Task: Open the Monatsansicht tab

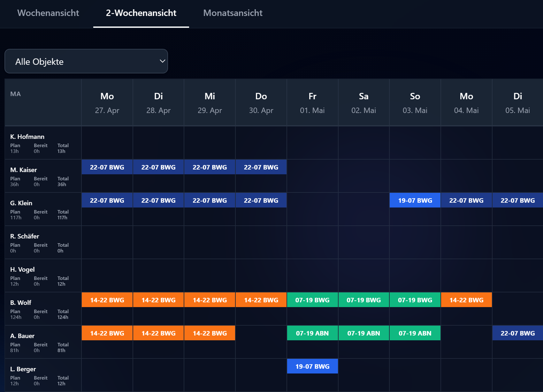Action: (x=233, y=13)
